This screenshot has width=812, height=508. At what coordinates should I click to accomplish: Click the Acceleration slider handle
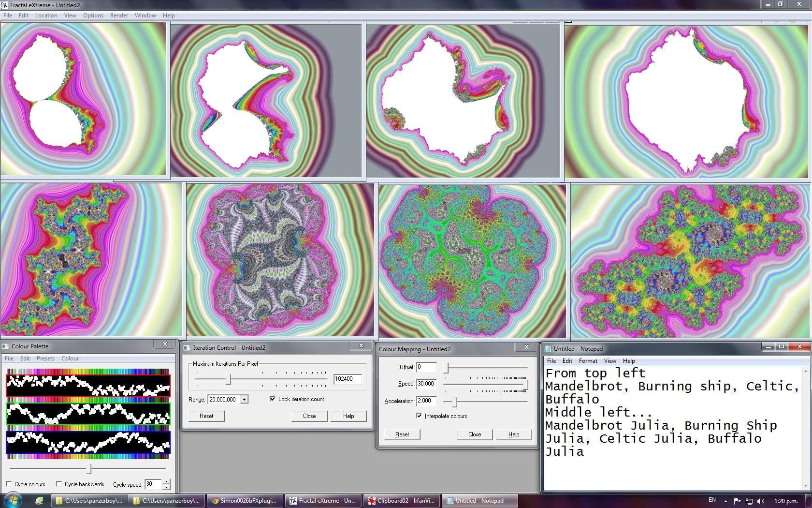(x=454, y=401)
